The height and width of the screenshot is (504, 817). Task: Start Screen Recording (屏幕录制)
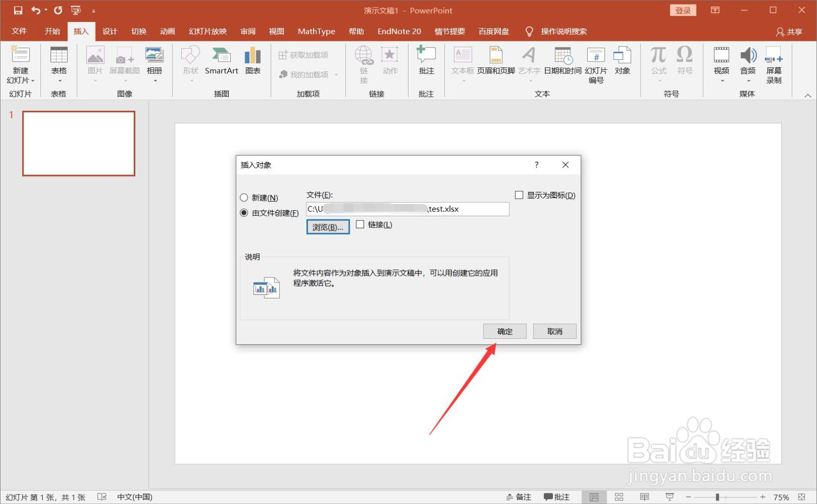point(774,65)
